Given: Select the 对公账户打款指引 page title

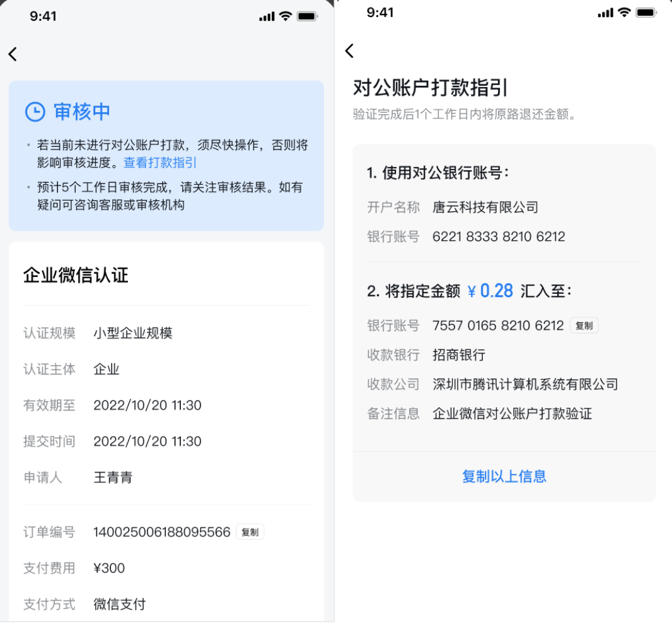Looking at the screenshot, I should (x=431, y=88).
